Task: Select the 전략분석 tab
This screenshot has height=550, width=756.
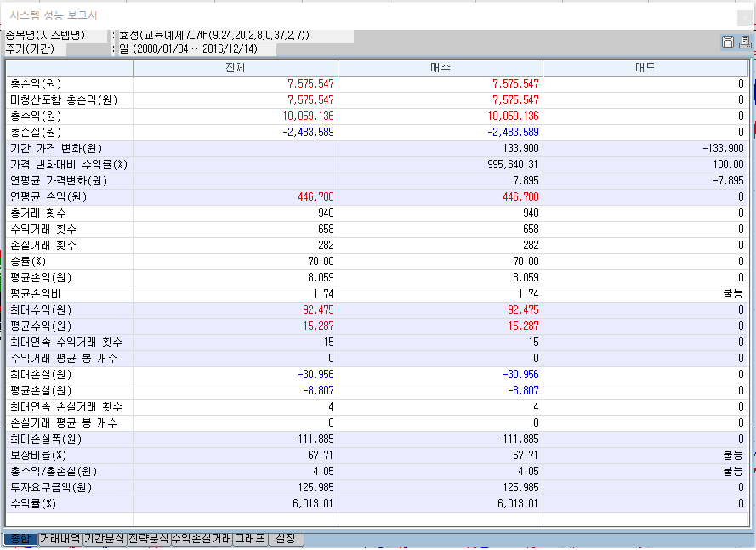Action: point(148,539)
